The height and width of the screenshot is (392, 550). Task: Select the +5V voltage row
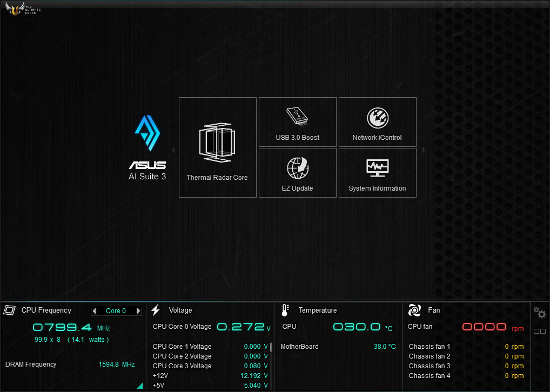tap(210, 386)
